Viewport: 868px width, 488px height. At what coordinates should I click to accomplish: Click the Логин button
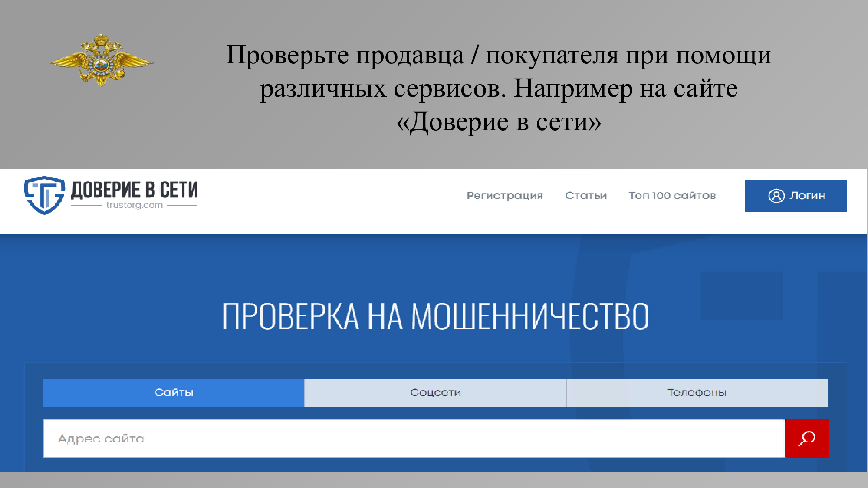[x=796, y=196]
